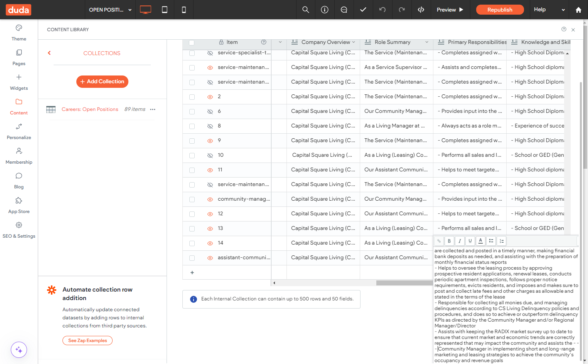Viewport: 588px width, 364px height.
Task: Open See Zap Examples link
Action: 88,341
